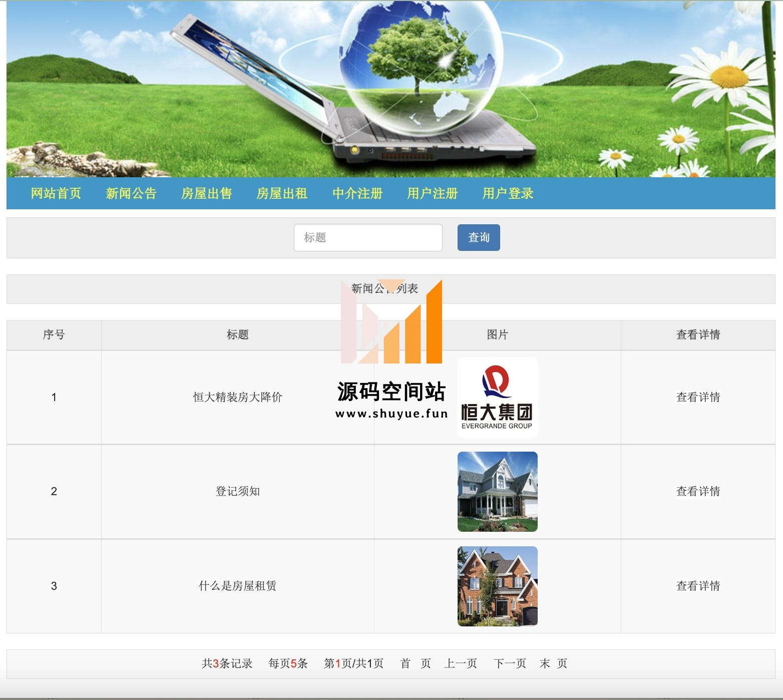The image size is (783, 700).
Task: Open 查看详情 for 什么是房屋租赁
Action: (698, 586)
